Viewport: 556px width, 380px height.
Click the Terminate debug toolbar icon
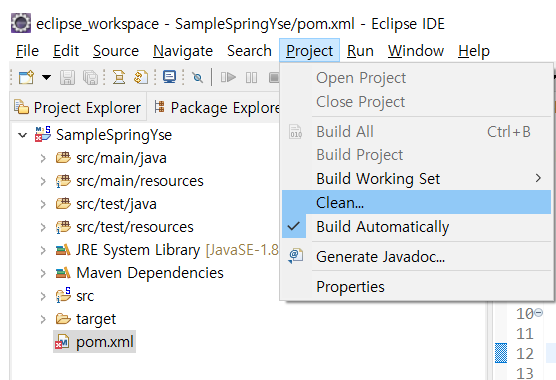pos(274,77)
